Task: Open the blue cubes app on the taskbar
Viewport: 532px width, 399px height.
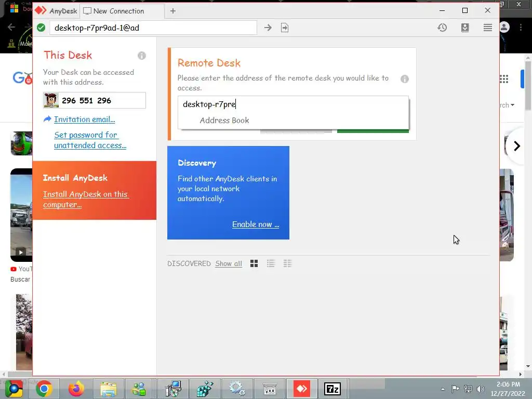Action: pyautogui.click(x=205, y=389)
